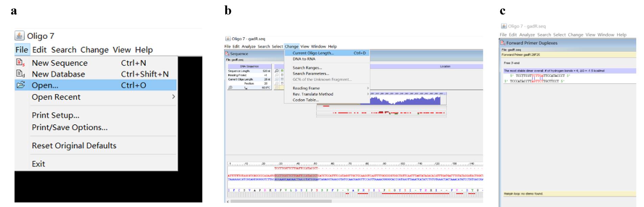This screenshot has width=644, height=207.
Task: Click the Oligo 7 app icon in the untitled window
Action: (x=20, y=36)
